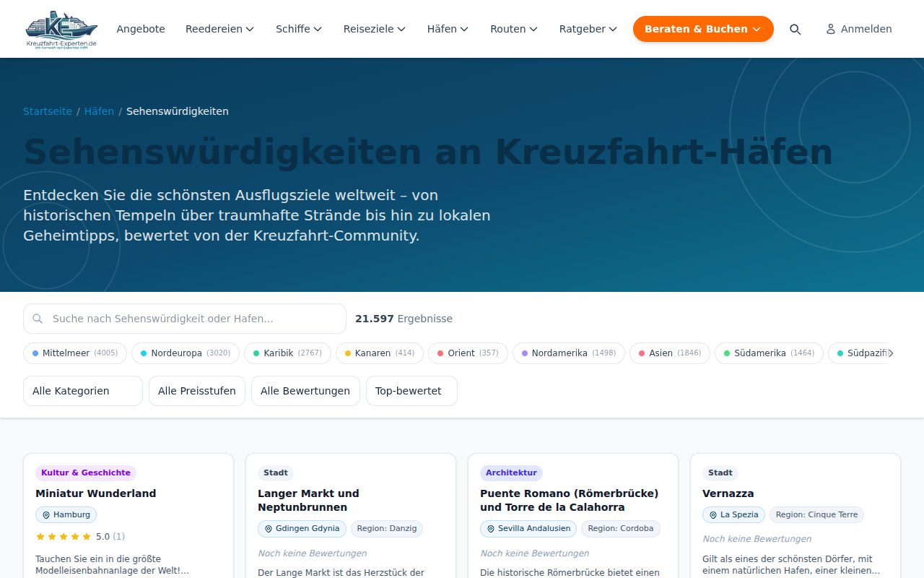Click the star rating of Miniatur Wunderland
924x578 pixels.
pyautogui.click(x=64, y=537)
